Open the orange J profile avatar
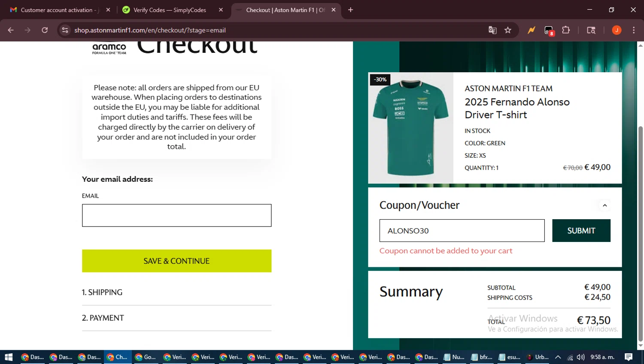Screen dimensions: 644x364 [617, 30]
